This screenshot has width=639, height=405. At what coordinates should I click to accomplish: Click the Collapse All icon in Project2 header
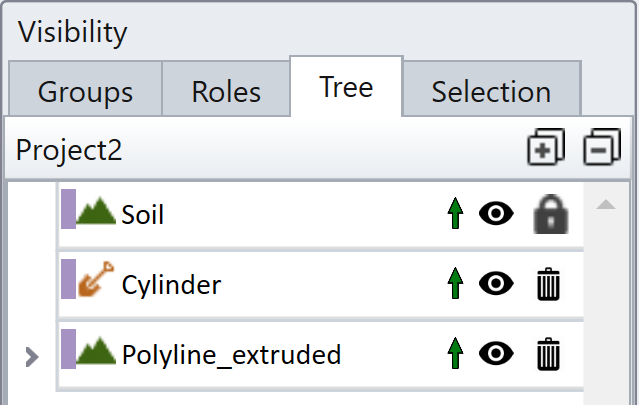coord(602,148)
